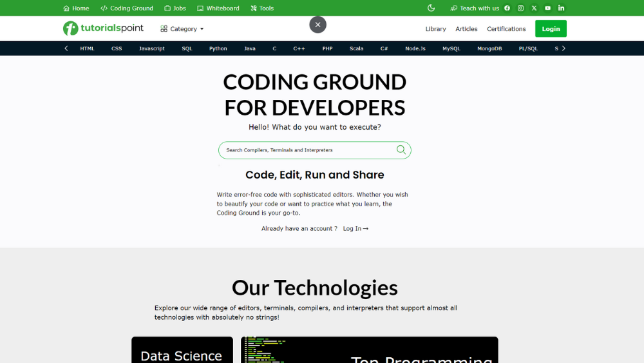
Task: Select Node.Js in the language bar
Action: click(x=415, y=48)
